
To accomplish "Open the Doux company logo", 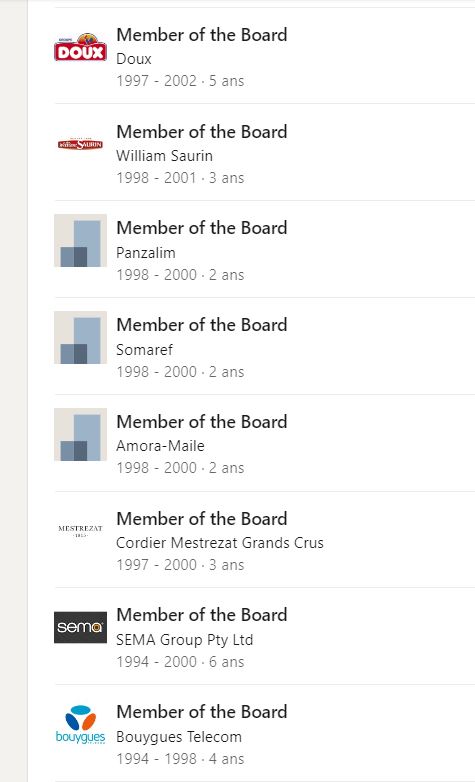I will pyautogui.click(x=80, y=47).
